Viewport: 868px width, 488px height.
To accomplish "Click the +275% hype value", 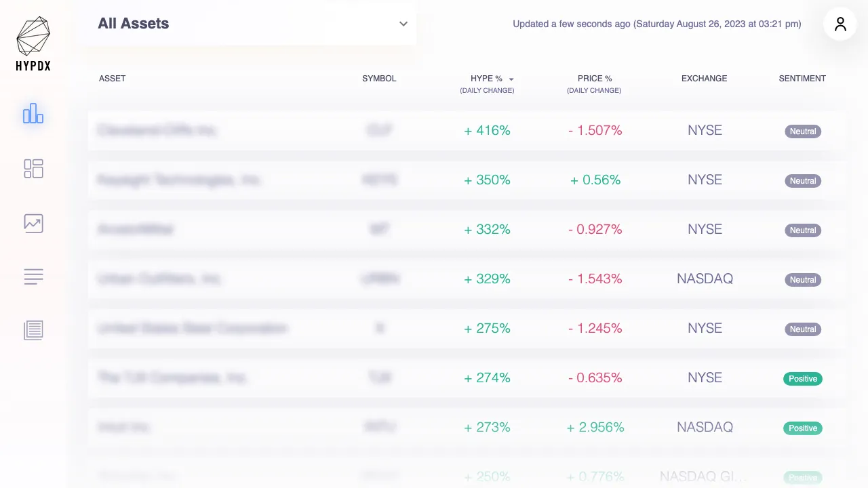I will pyautogui.click(x=487, y=328).
